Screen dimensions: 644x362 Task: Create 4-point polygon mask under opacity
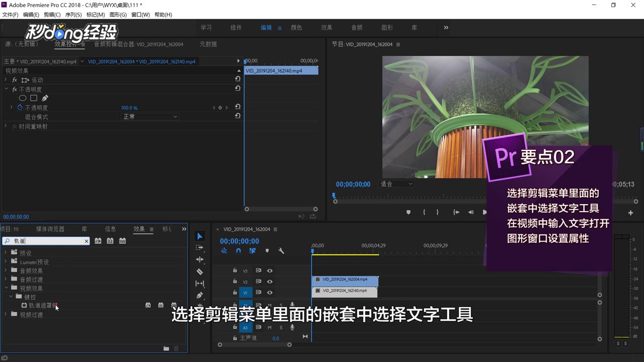(34, 98)
